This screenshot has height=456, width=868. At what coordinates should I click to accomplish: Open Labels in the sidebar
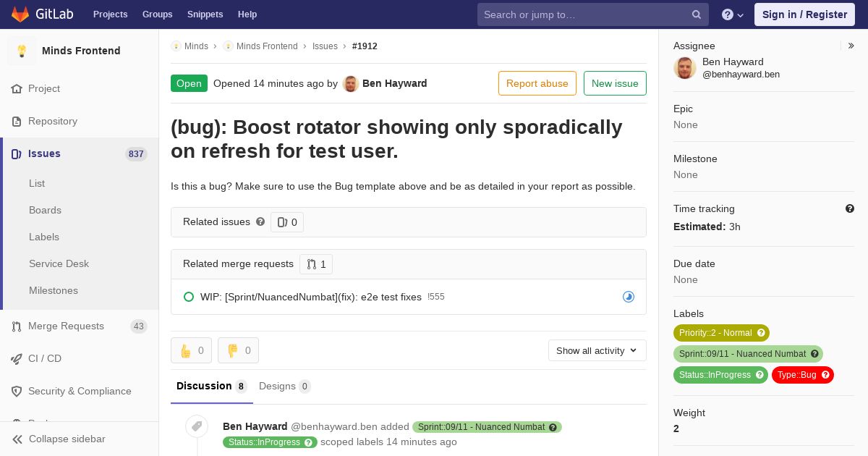pyautogui.click(x=44, y=237)
